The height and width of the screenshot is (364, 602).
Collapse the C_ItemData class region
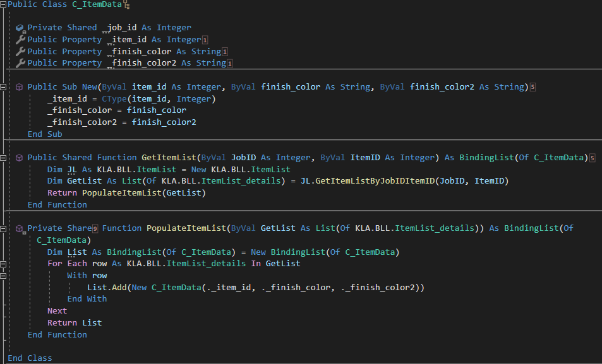[3, 4]
